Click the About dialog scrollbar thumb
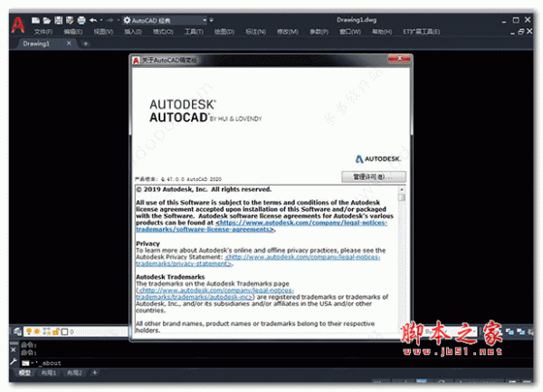Image resolution: width=543 pixels, height=392 pixels. (402, 197)
